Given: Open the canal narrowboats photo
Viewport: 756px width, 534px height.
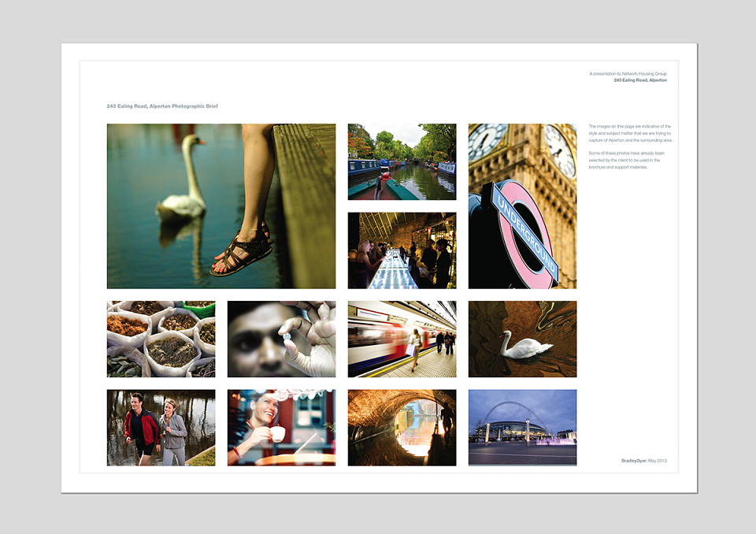Looking at the screenshot, I should [x=402, y=161].
